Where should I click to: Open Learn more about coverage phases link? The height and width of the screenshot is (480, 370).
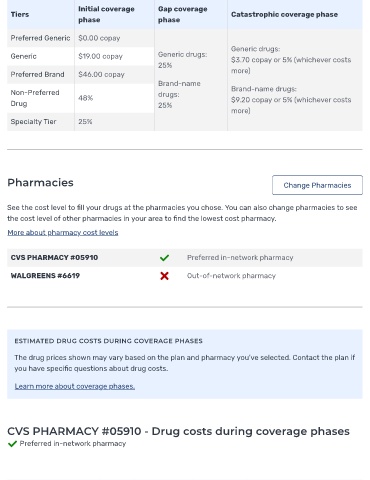point(75,386)
